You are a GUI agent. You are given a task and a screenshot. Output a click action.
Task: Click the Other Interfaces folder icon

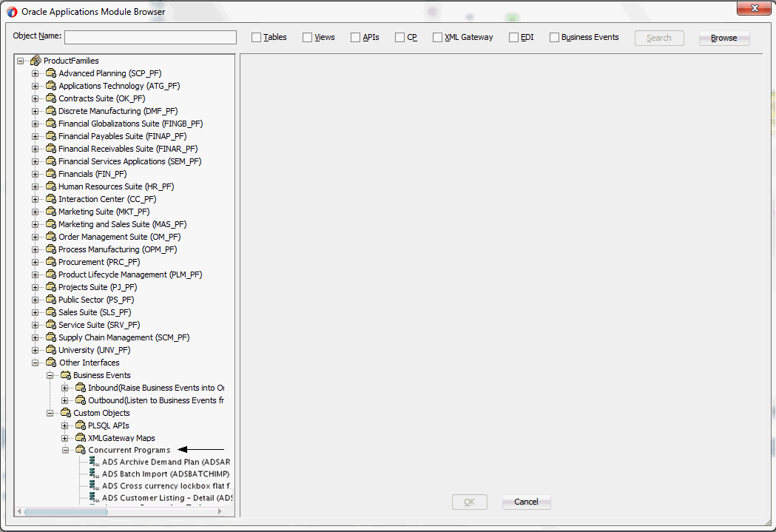tap(51, 363)
